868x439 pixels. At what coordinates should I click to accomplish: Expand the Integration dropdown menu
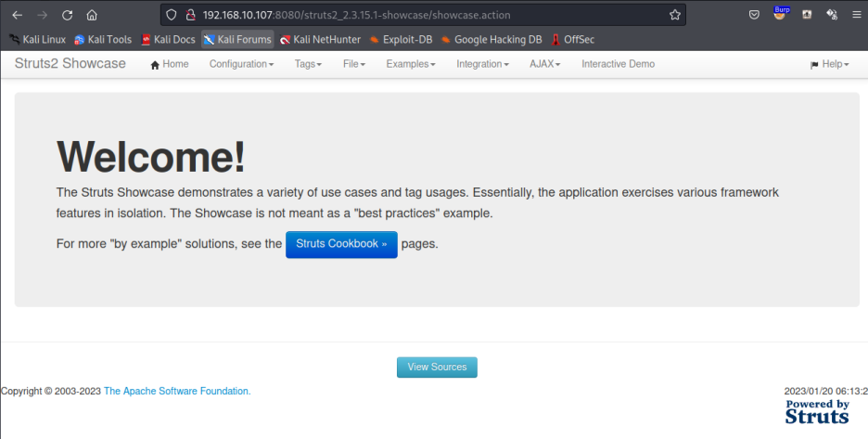point(483,64)
